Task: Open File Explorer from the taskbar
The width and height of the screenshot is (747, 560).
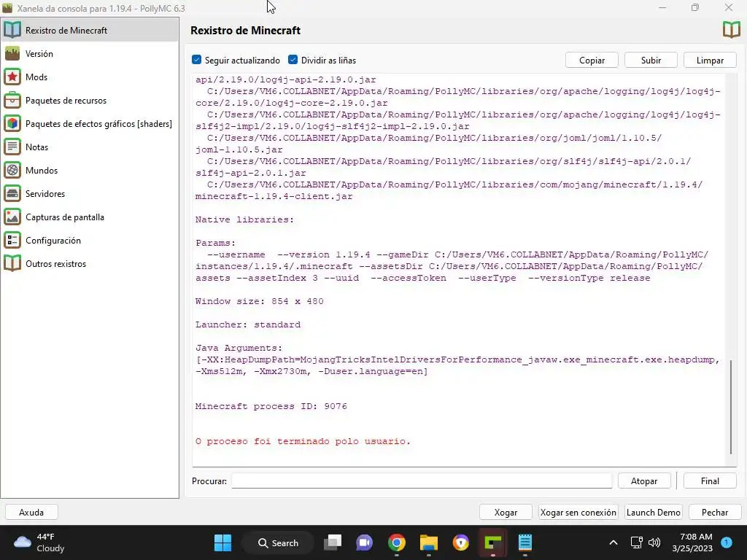Action: click(x=429, y=542)
